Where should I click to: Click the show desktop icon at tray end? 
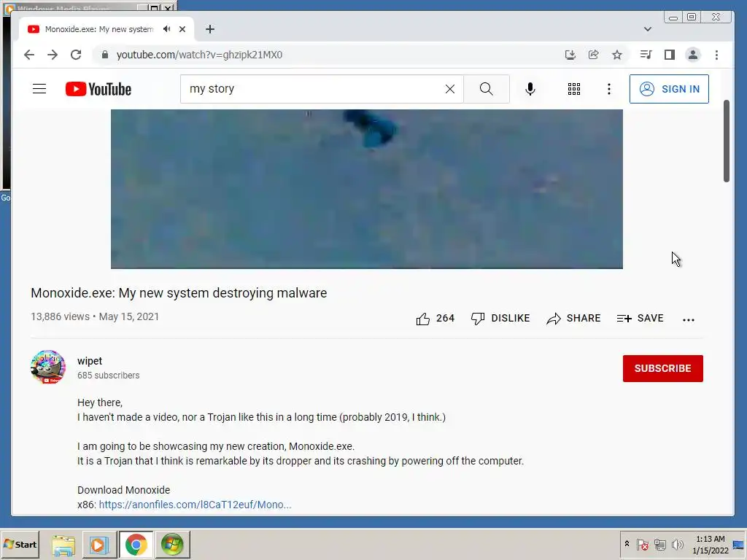(739, 544)
